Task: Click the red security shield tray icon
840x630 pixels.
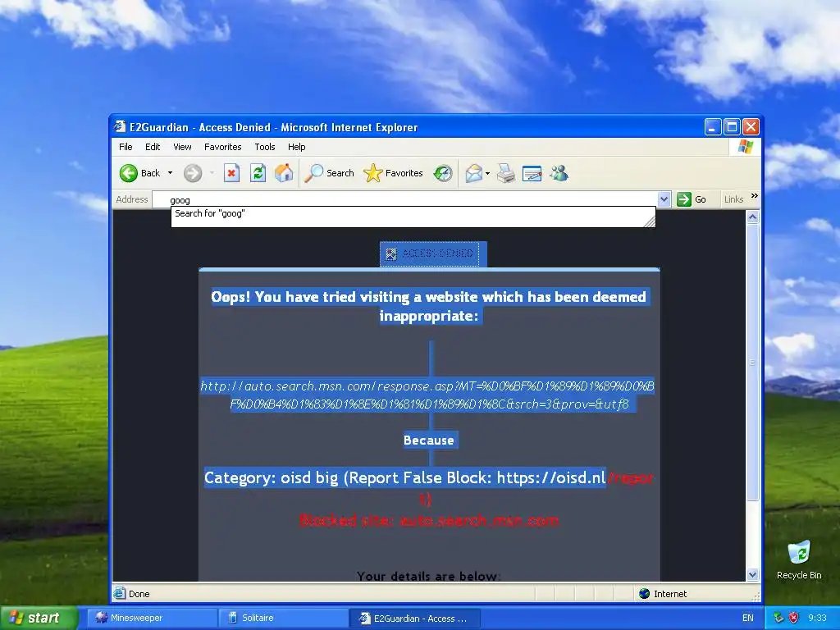Action: pyautogui.click(x=793, y=618)
